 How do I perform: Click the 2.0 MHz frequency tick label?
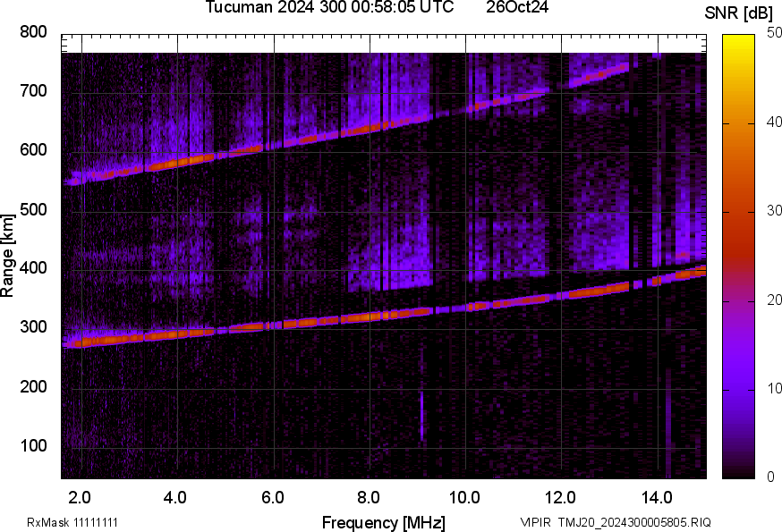81,496
